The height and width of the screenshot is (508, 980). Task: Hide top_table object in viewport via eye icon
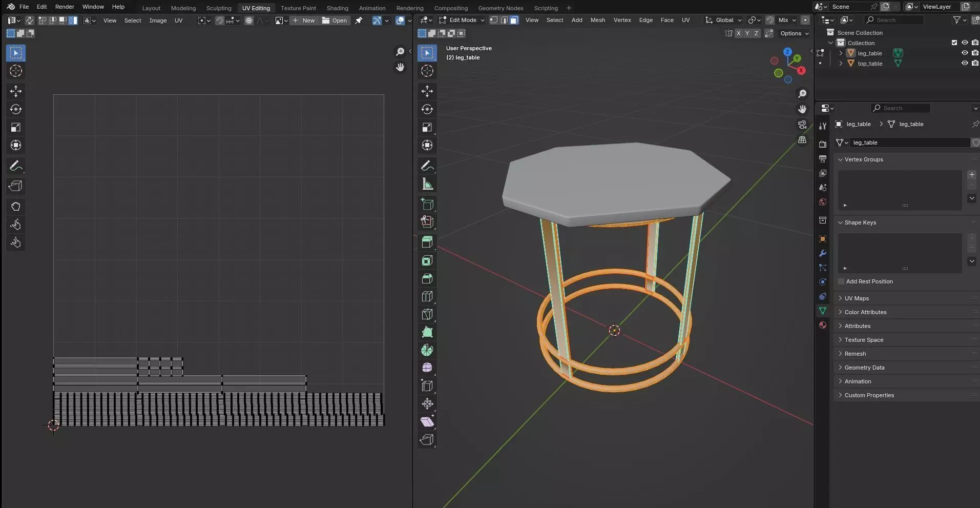[x=965, y=63]
